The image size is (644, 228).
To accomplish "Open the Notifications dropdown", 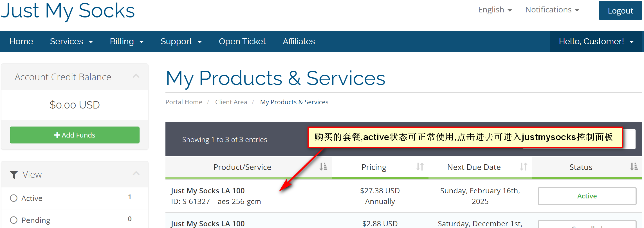I will pyautogui.click(x=552, y=10).
